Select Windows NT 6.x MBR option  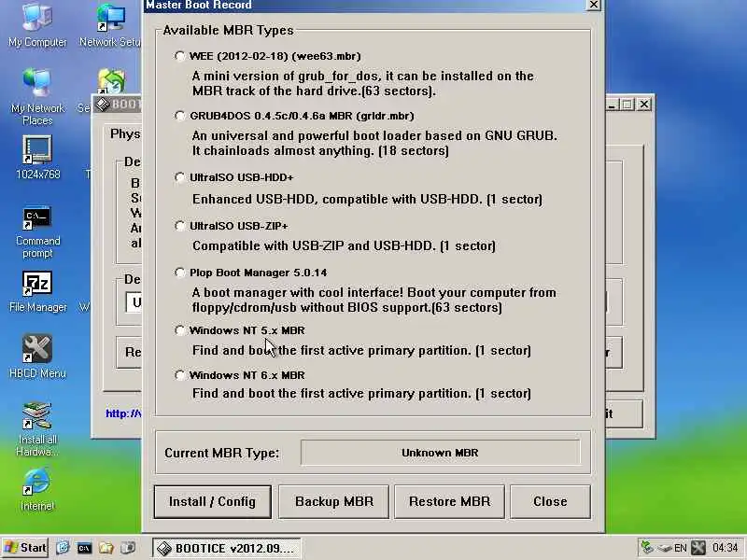coord(179,375)
